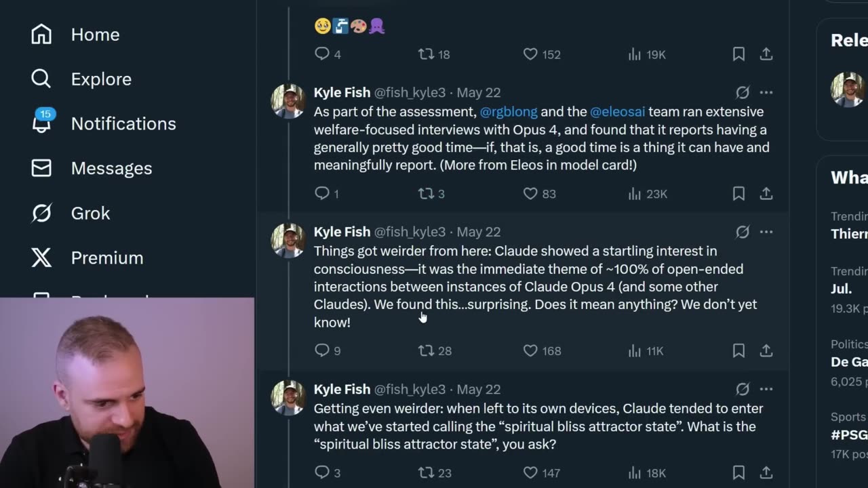
Task: Open the #PSG trending sports topic
Action: pyautogui.click(x=848, y=435)
